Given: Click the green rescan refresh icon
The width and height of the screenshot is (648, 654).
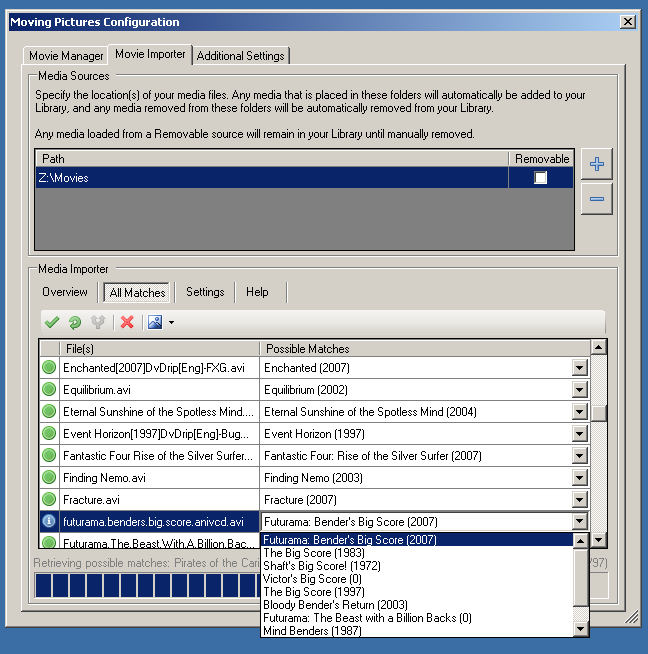Looking at the screenshot, I should coord(75,322).
